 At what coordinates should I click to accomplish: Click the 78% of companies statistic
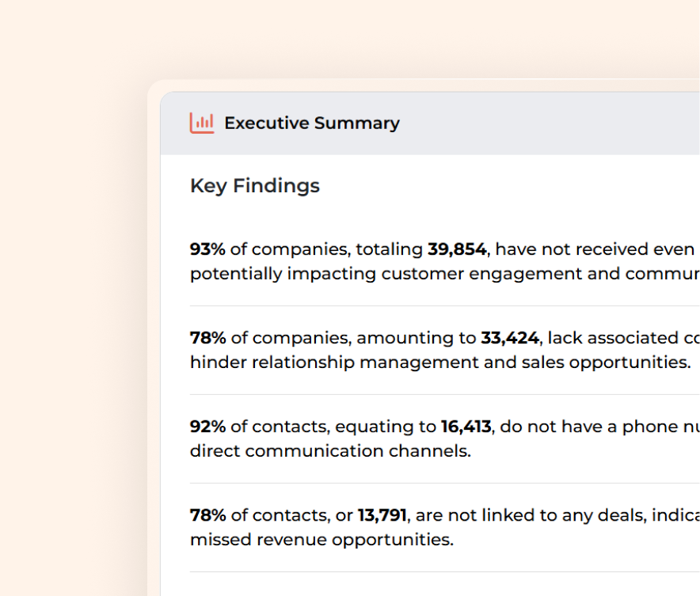[207, 338]
